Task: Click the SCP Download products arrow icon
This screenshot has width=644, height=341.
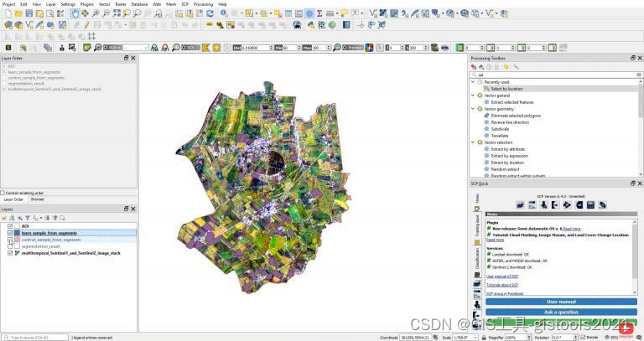Action: [x=543, y=204]
